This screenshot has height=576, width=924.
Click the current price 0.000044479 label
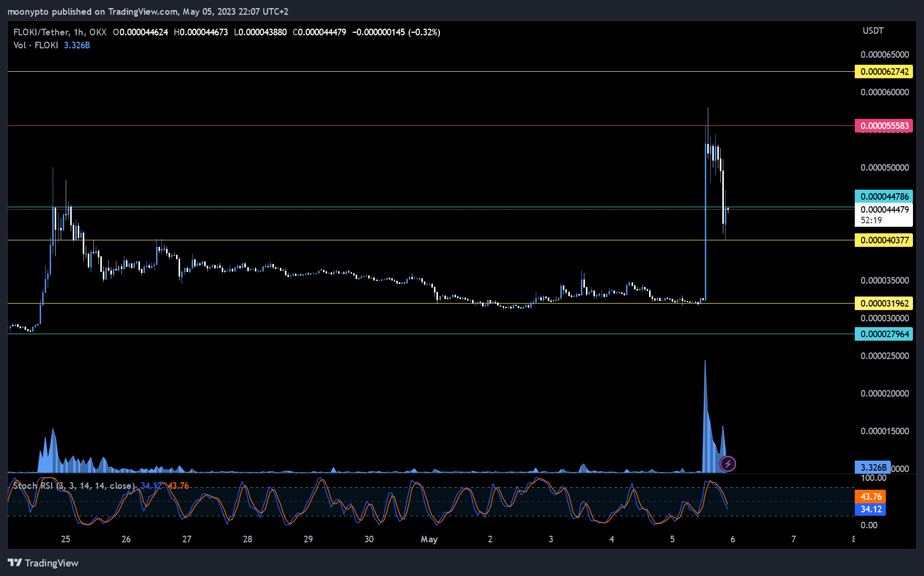pyautogui.click(x=884, y=209)
